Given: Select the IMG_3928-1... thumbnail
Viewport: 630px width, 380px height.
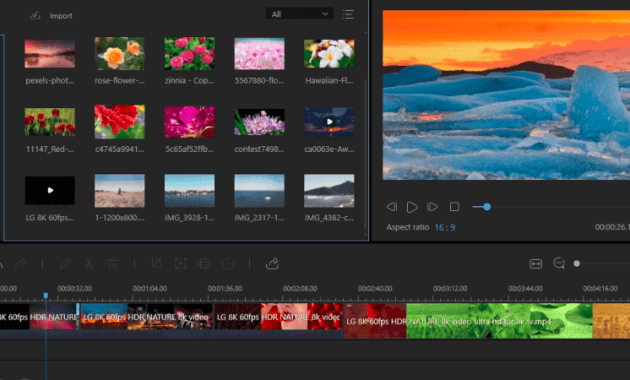Looking at the screenshot, I should (189, 190).
